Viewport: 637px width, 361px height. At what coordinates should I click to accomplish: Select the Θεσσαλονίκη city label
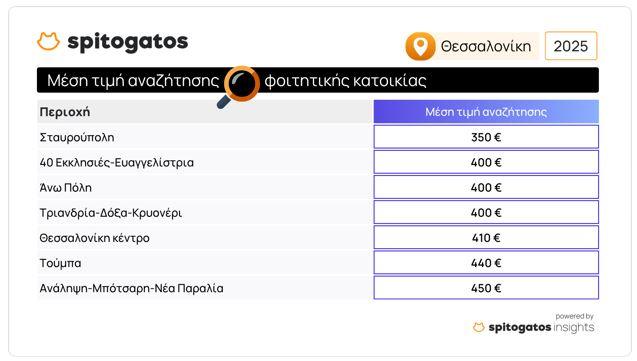coord(486,46)
